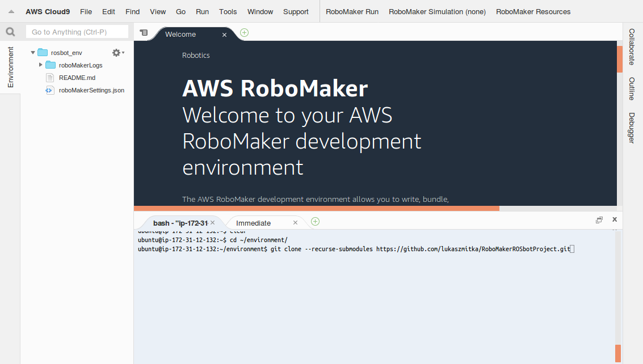Click the Robotics label on Welcome page
Screen dimensions: 643x364
point(196,56)
